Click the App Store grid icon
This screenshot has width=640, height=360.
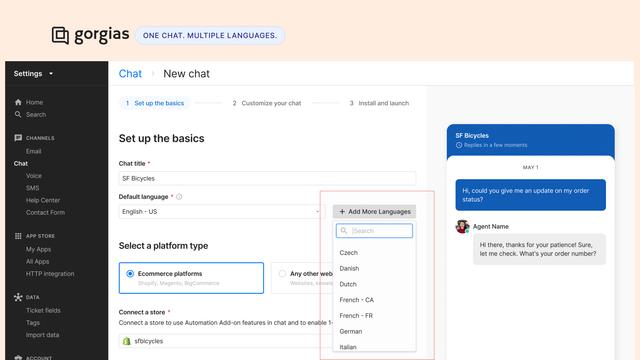[18, 236]
